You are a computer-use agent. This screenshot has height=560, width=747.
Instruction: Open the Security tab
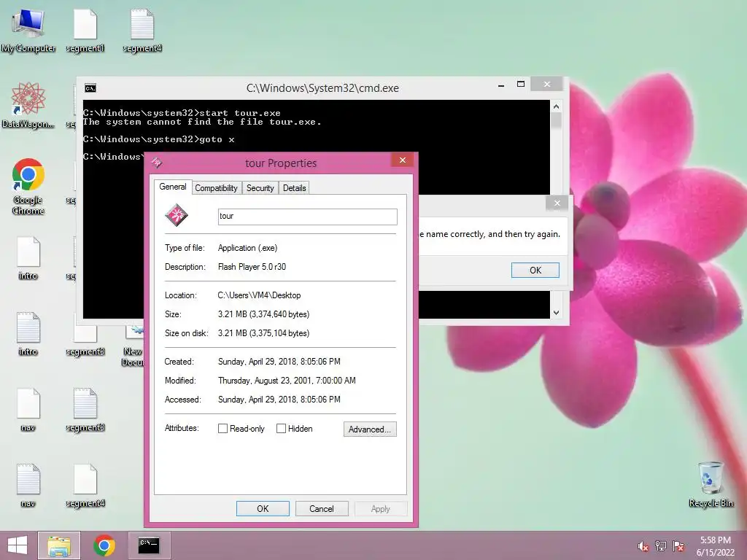point(260,188)
